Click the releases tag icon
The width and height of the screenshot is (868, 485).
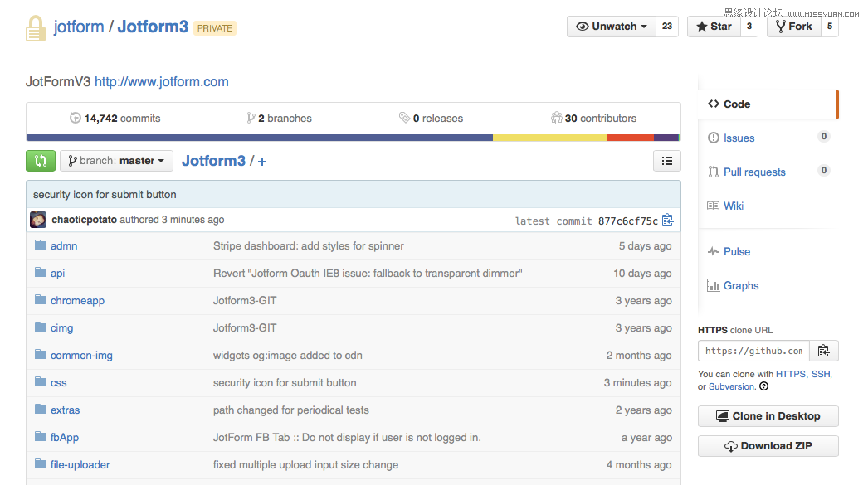point(404,118)
